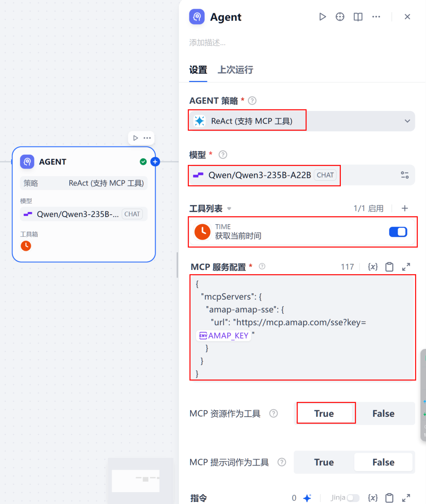426x504 pixels.
Task: Open model parameter settings sliders icon
Action: tap(405, 175)
